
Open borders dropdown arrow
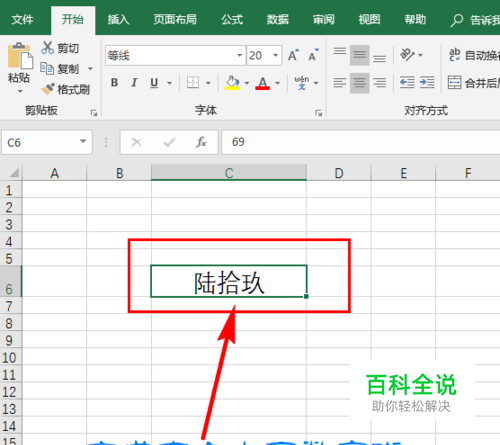(x=208, y=83)
